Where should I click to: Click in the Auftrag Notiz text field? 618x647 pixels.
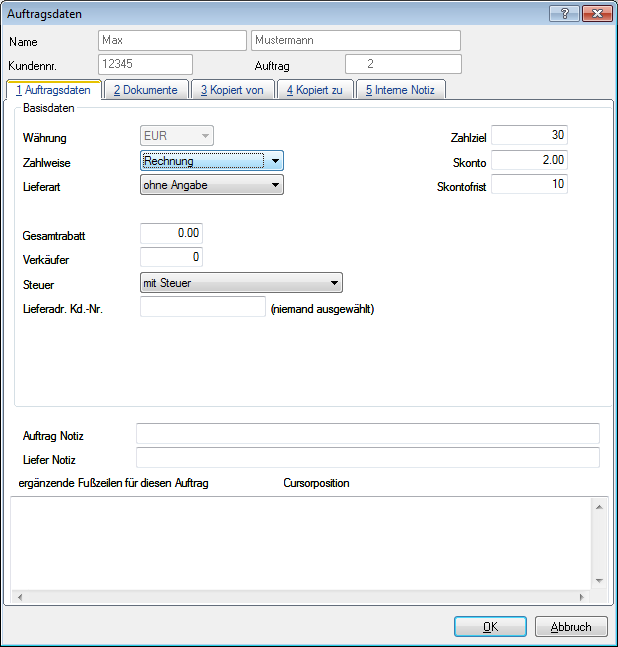coord(367,433)
